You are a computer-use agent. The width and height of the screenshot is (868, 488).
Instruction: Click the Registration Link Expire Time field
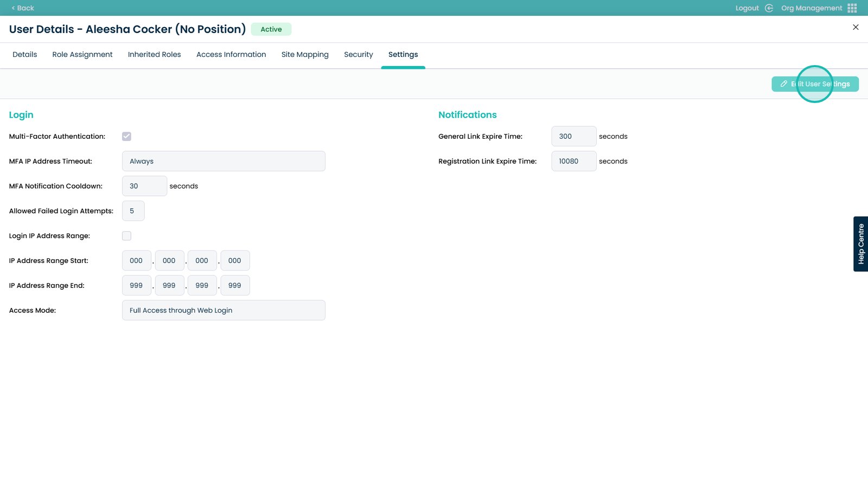point(573,161)
